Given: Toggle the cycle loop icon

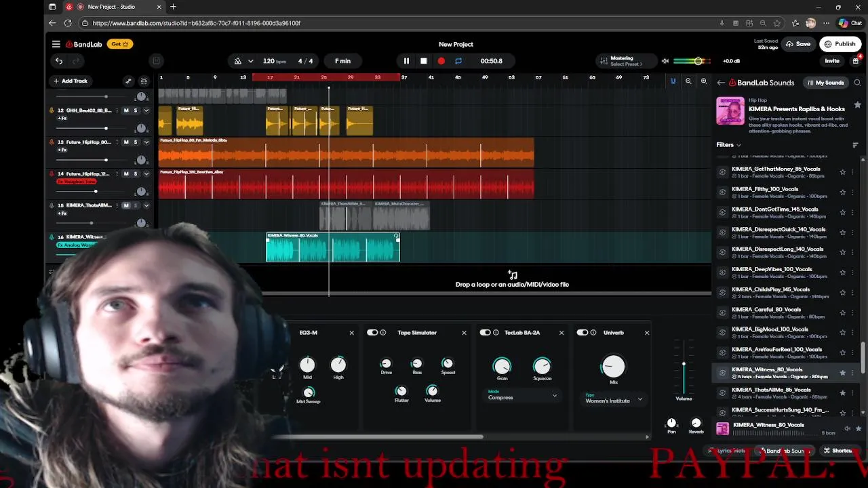Looking at the screenshot, I should point(458,61).
